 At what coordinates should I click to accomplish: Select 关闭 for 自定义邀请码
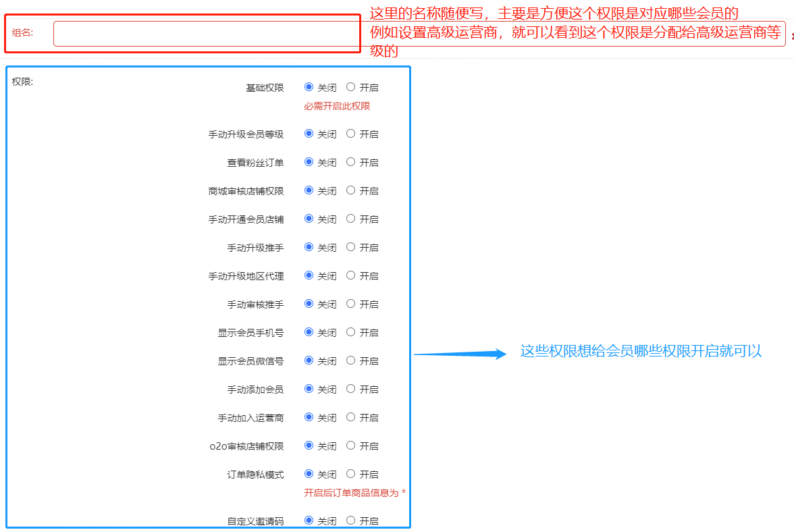pyautogui.click(x=309, y=521)
